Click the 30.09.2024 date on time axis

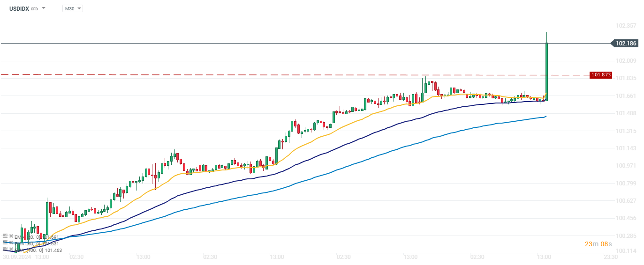pos(17,257)
